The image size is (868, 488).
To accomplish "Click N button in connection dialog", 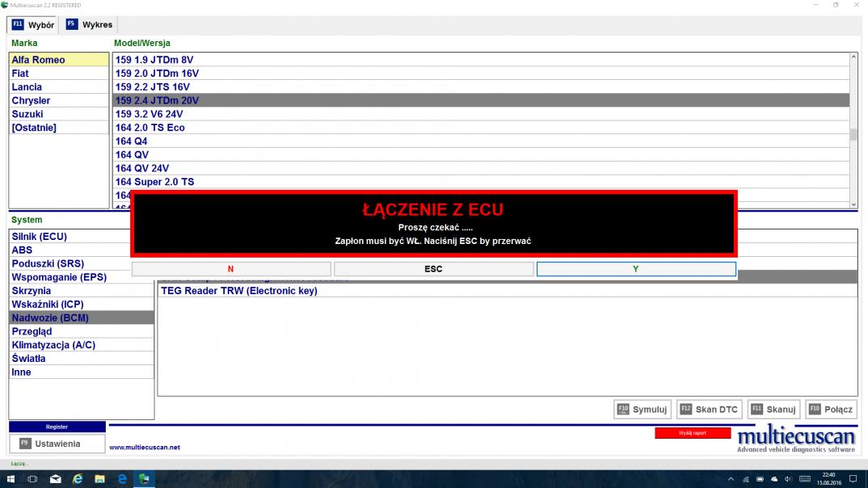I will 231,269.
